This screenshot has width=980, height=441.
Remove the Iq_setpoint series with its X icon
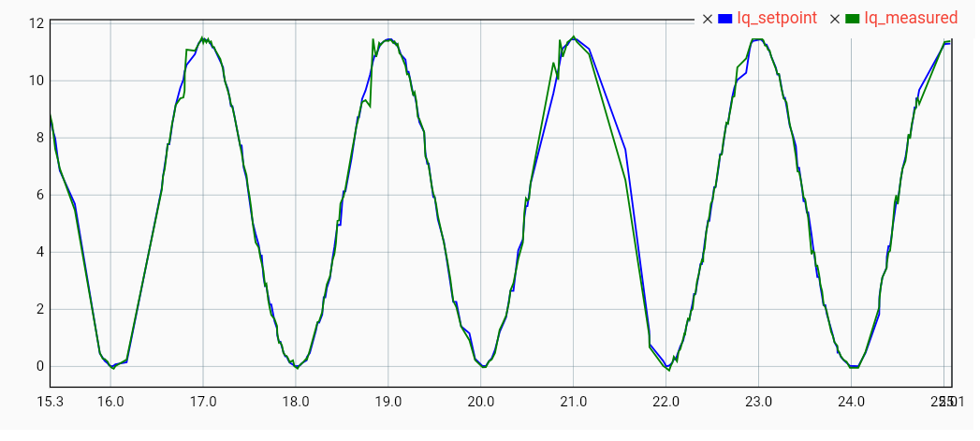click(x=707, y=19)
